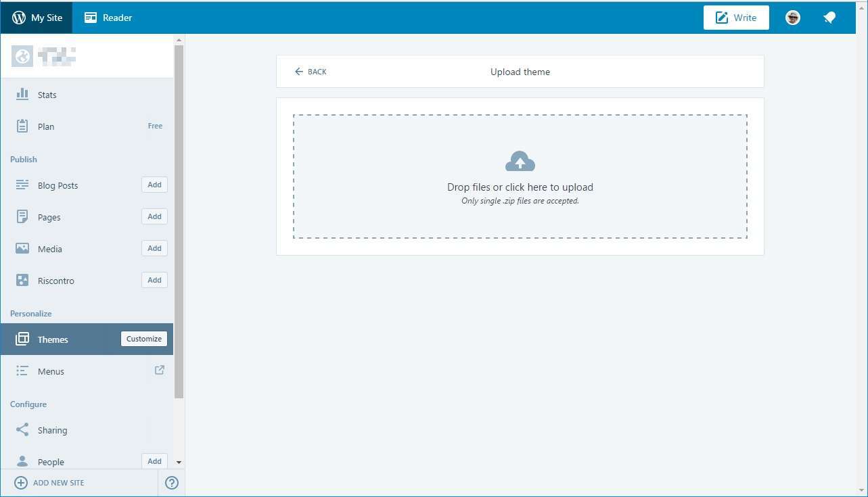Click the user profile avatar
868x497 pixels.
click(793, 18)
